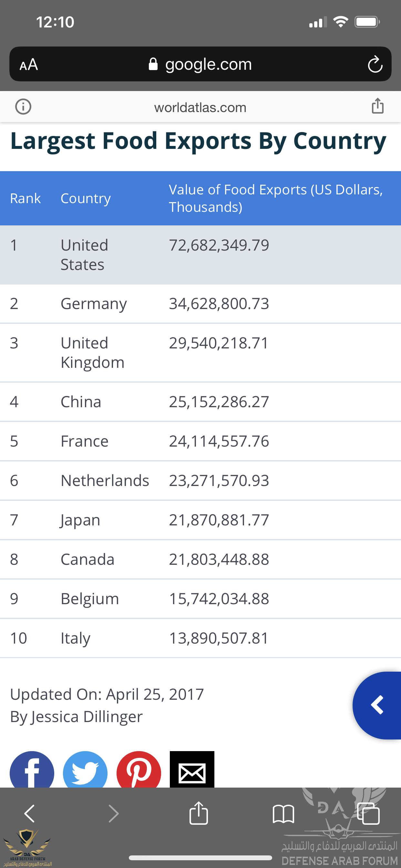This screenshot has width=401, height=868.
Task: Tap share icon beside worldatlas.com
Action: tap(377, 106)
